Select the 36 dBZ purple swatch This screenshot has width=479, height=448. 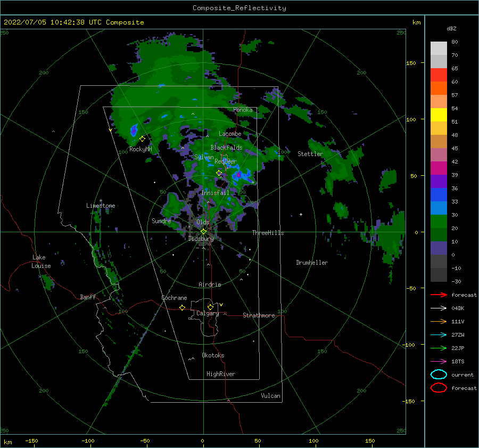tap(439, 181)
